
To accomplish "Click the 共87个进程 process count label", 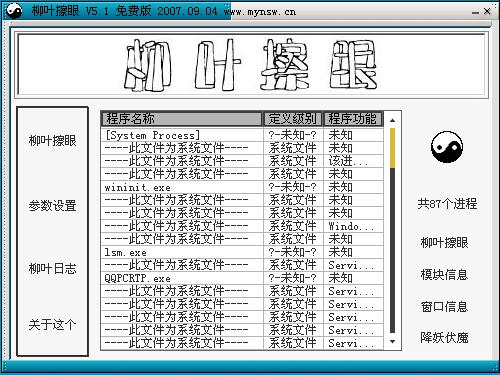I will (x=447, y=203).
